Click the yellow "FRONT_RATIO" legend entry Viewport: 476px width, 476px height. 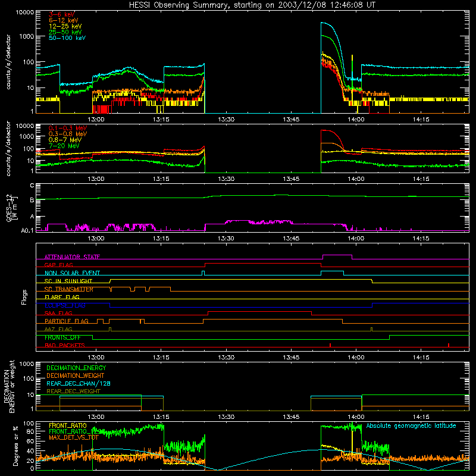(x=68, y=425)
